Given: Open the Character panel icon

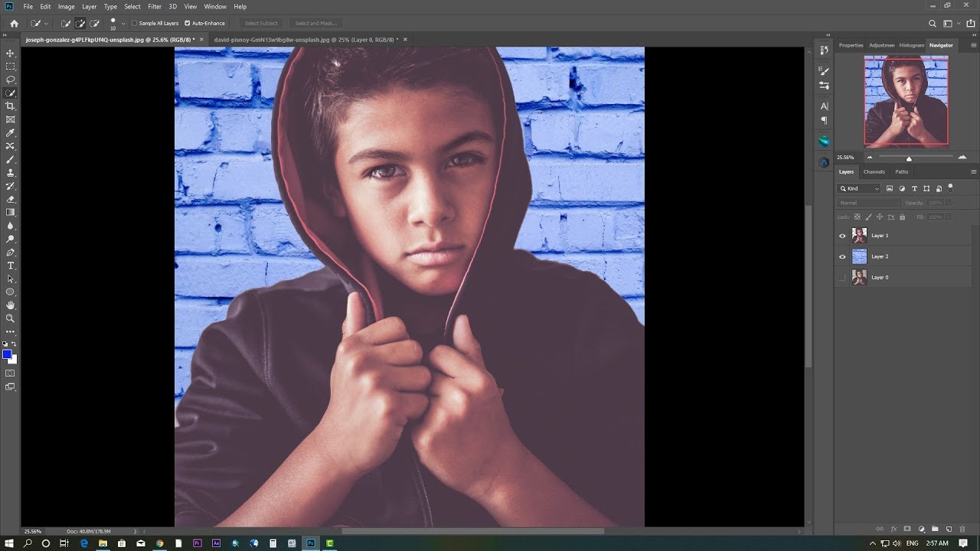Looking at the screenshot, I should point(824,106).
